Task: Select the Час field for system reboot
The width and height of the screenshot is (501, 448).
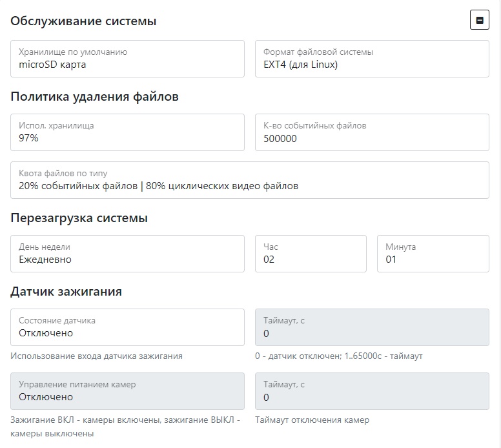Action: tap(311, 254)
